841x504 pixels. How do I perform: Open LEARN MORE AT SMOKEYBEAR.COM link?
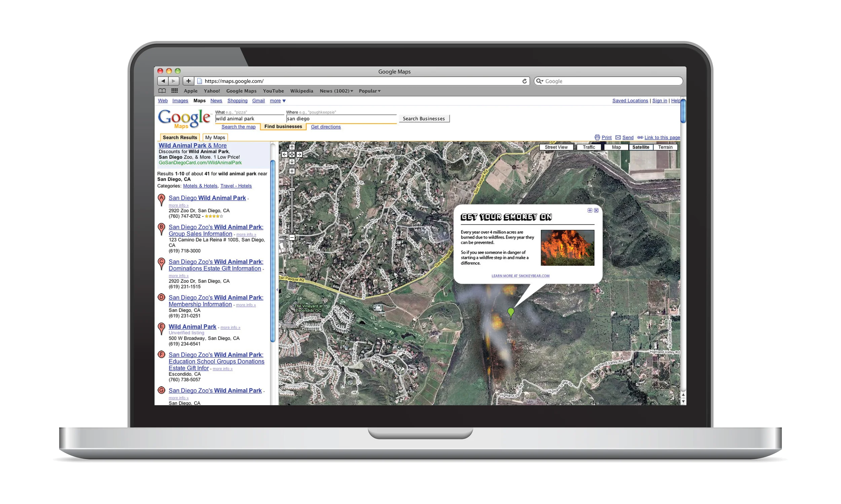pyautogui.click(x=520, y=276)
